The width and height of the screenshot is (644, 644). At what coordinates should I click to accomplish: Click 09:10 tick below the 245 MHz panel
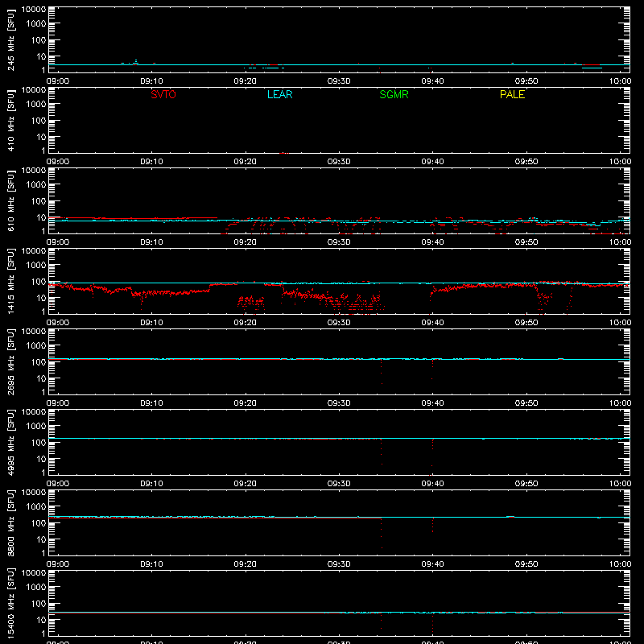click(151, 81)
